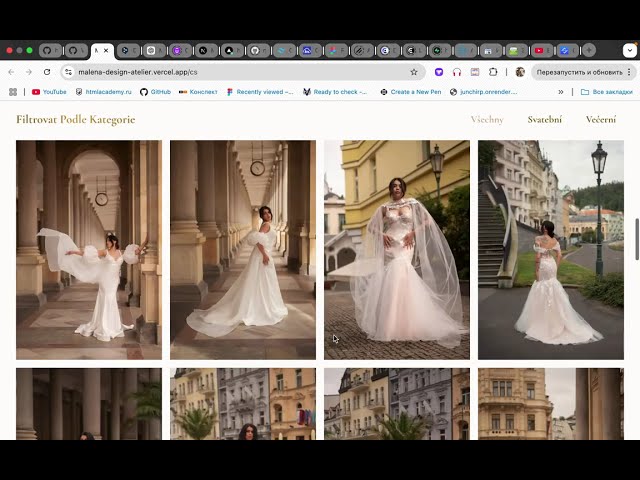Viewport: 640px width, 480px height.
Task: Reload the page with the refresh icon
Action: 47,72
